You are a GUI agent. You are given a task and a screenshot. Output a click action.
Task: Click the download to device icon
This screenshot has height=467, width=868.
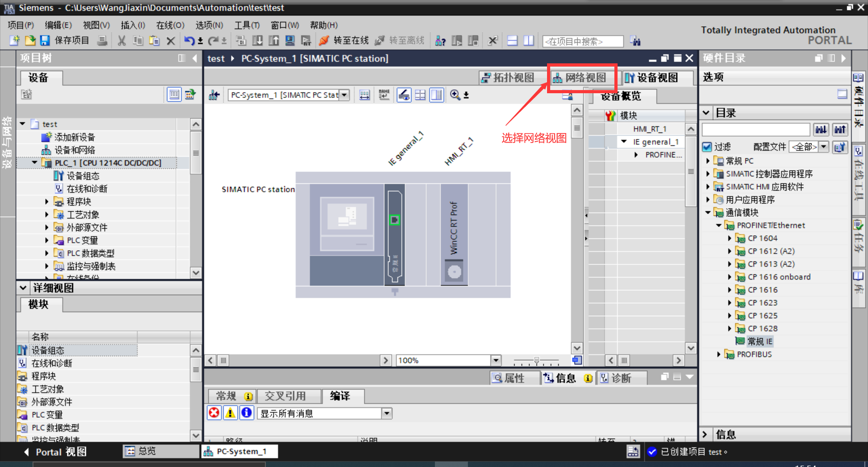pyautogui.click(x=258, y=41)
